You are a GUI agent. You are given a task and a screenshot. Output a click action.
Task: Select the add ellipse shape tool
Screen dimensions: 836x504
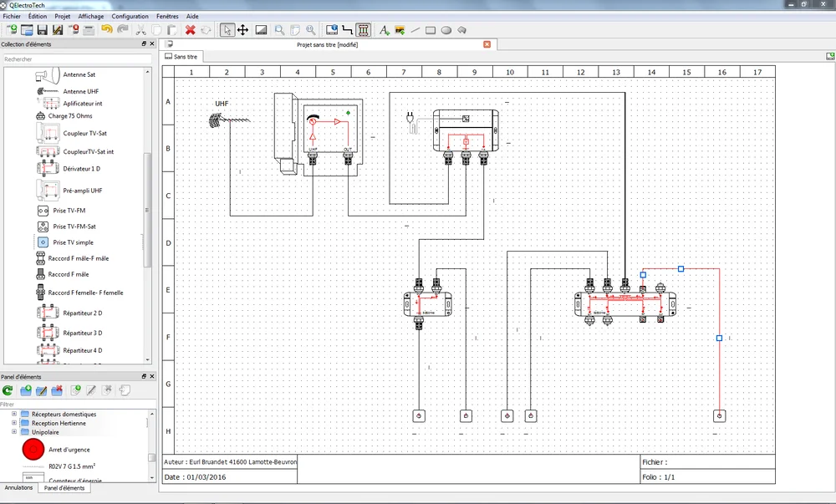tap(446, 30)
